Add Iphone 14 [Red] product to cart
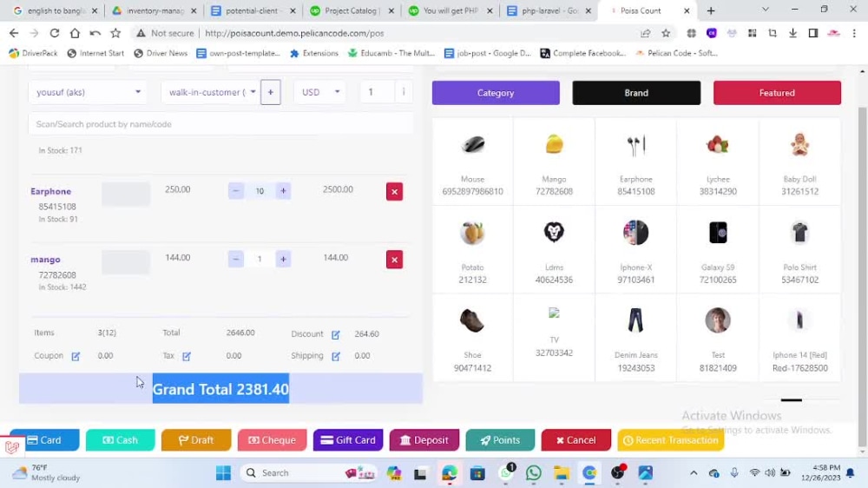Image resolution: width=868 pixels, height=488 pixels. (800, 338)
